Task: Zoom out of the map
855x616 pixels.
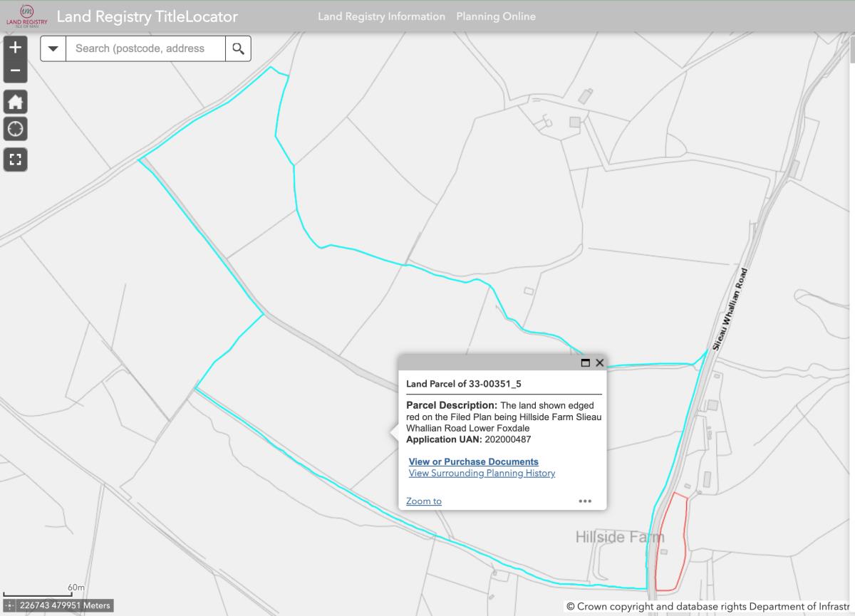Action: [16, 71]
